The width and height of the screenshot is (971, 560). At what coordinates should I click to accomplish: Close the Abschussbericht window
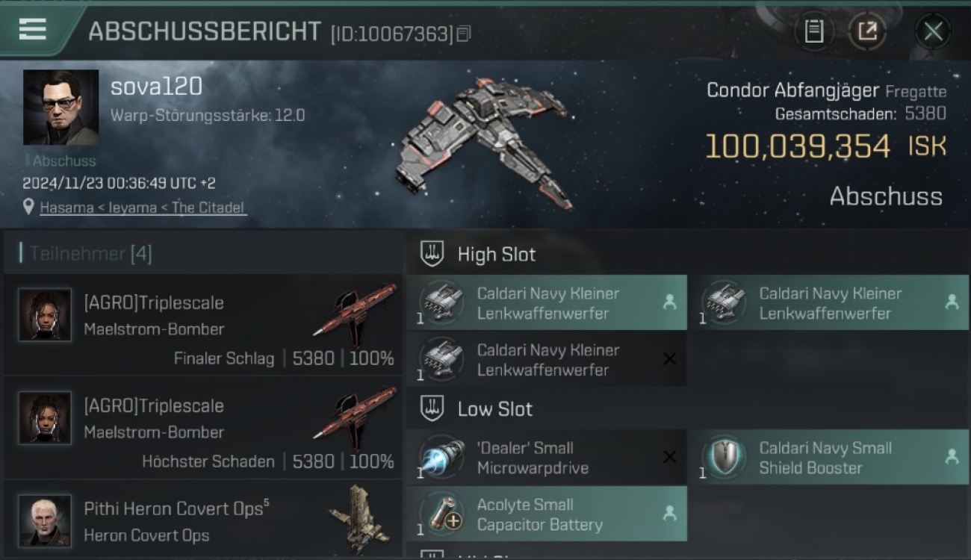[933, 31]
